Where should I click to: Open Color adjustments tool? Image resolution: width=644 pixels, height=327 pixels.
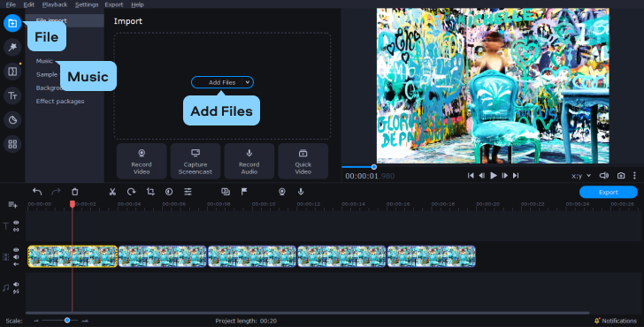click(169, 192)
